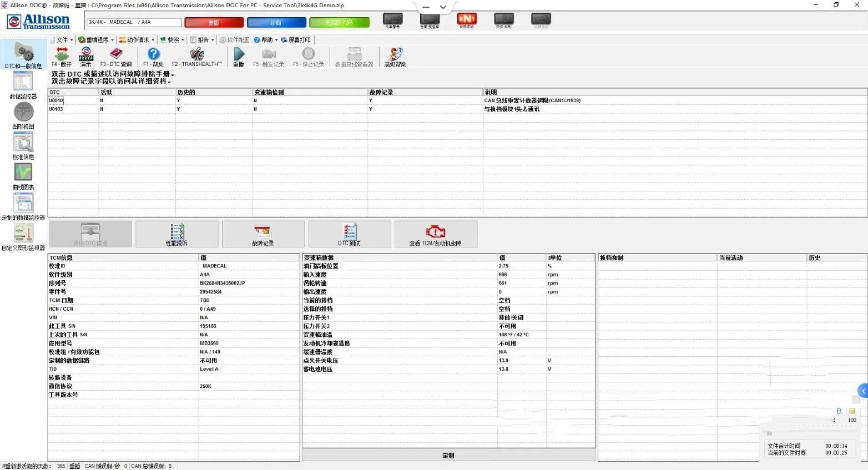Image resolution: width=868 pixels, height=470 pixels.
Task: Click the first dark indicator in header
Action: (393, 21)
